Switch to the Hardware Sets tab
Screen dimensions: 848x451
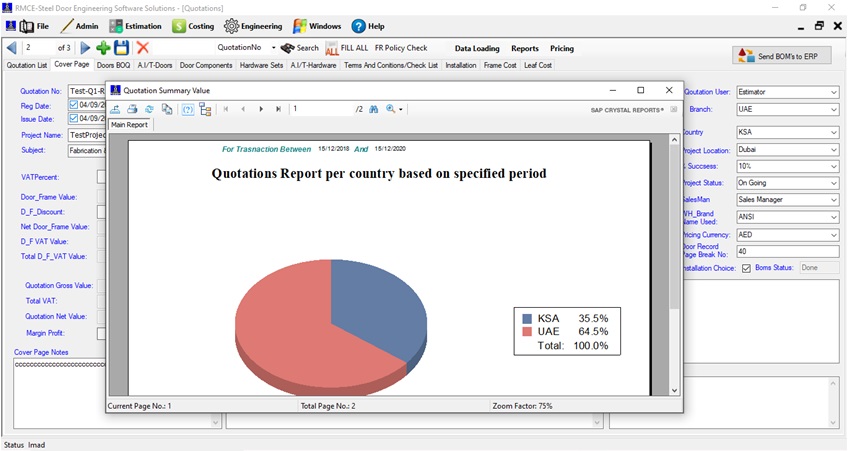pos(261,65)
